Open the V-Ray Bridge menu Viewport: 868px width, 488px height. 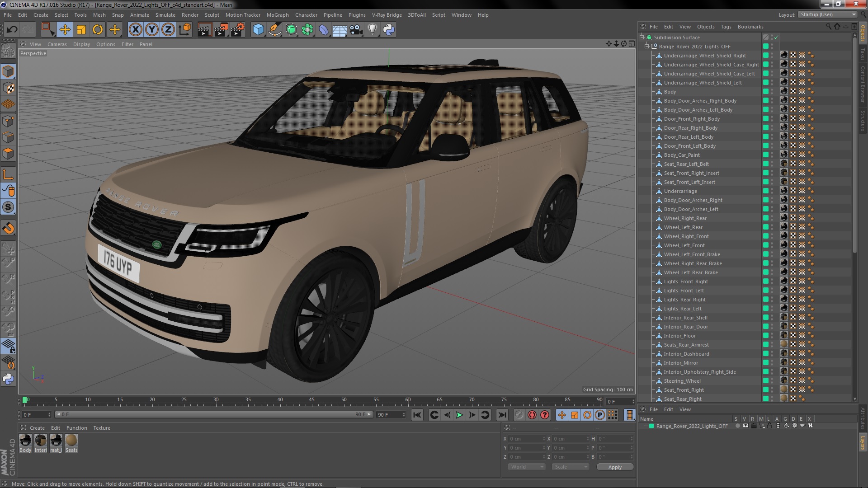click(x=387, y=15)
